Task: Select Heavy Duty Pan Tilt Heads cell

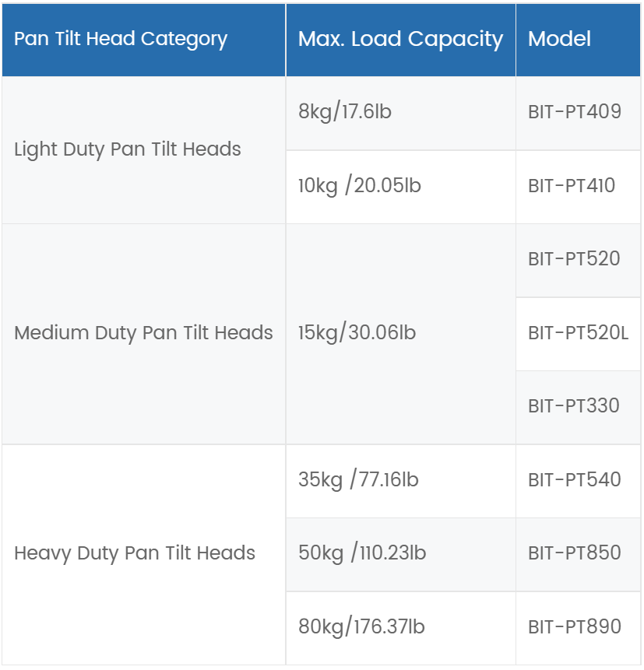Action: (x=144, y=555)
